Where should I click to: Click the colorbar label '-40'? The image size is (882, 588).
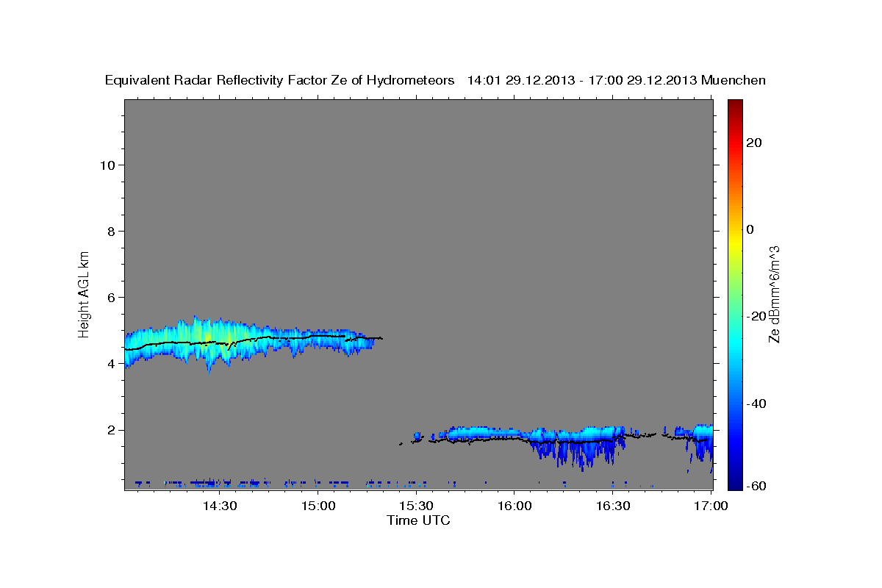click(x=756, y=403)
